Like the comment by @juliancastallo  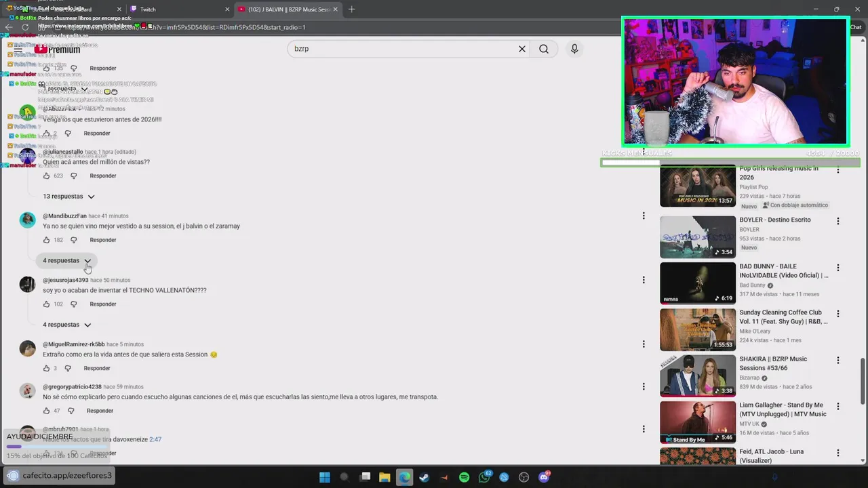tap(46, 176)
